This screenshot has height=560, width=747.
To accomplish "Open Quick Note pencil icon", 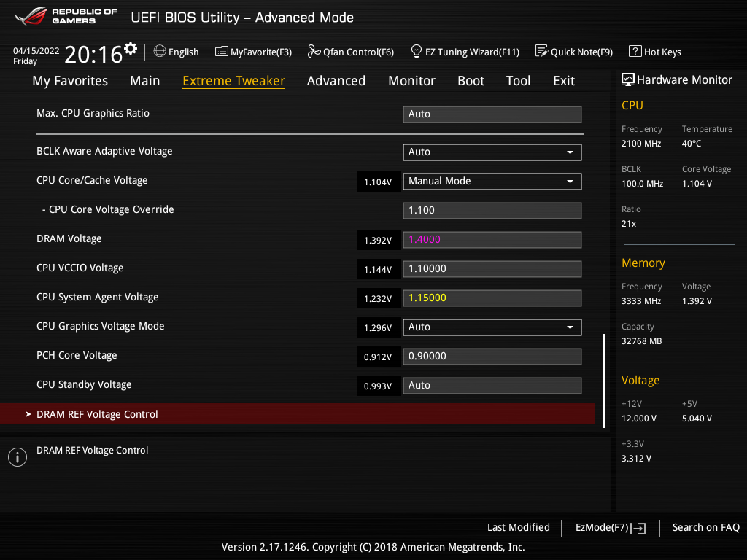I will pos(542,52).
